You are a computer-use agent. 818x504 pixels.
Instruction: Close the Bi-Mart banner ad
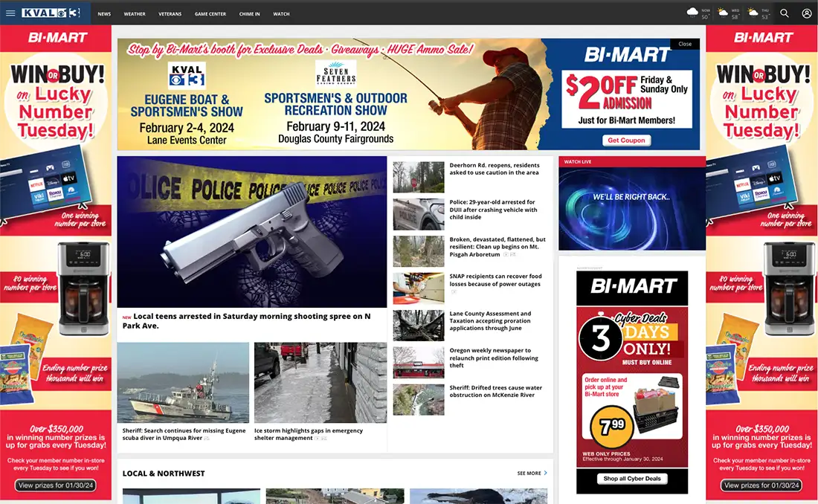[685, 44]
